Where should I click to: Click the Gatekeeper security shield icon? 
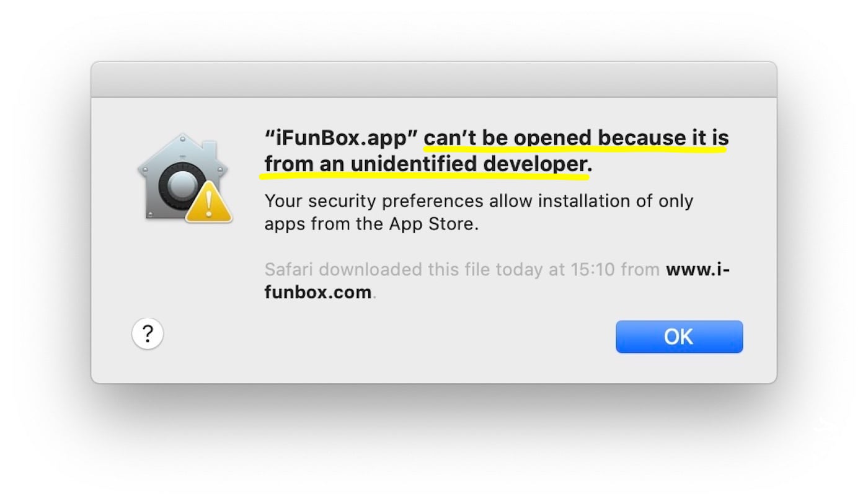[183, 180]
